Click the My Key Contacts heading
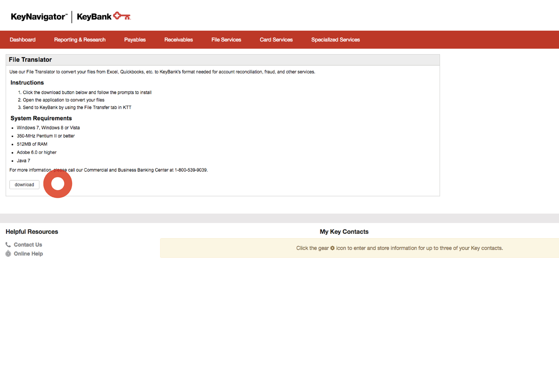 click(x=344, y=232)
